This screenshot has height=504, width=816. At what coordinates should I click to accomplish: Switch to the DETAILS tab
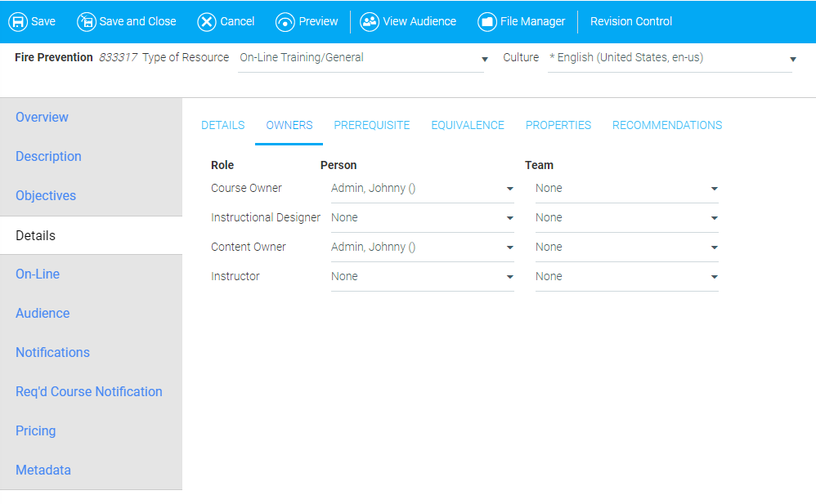tap(222, 125)
